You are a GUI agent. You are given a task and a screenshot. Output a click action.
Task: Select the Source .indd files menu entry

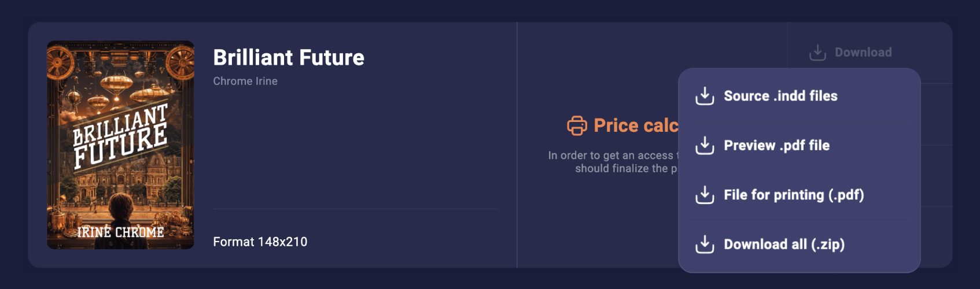[780, 96]
